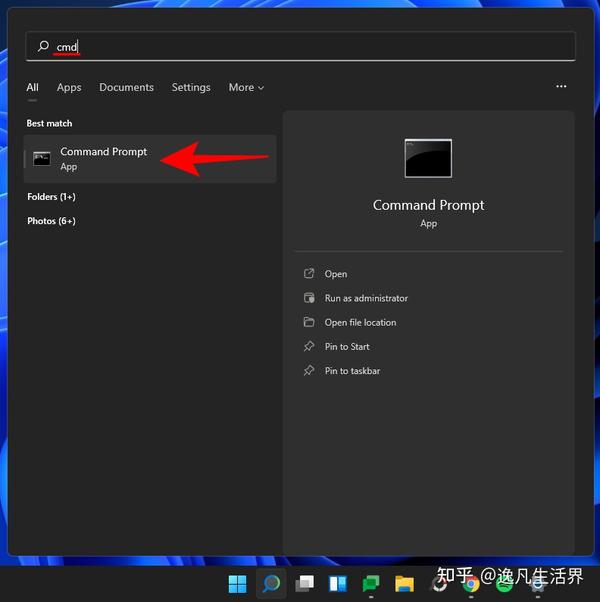Viewport: 600px width, 602px height.
Task: Expand the More filters dropdown
Action: point(246,88)
